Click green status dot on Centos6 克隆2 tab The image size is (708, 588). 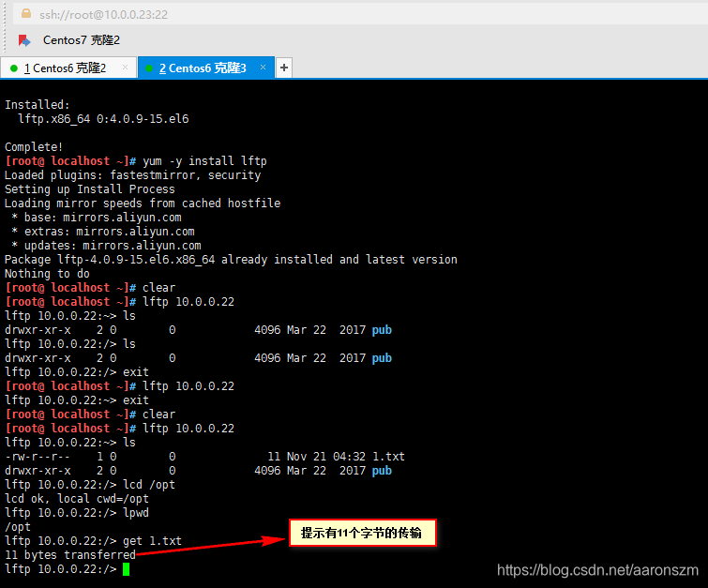pos(13,68)
